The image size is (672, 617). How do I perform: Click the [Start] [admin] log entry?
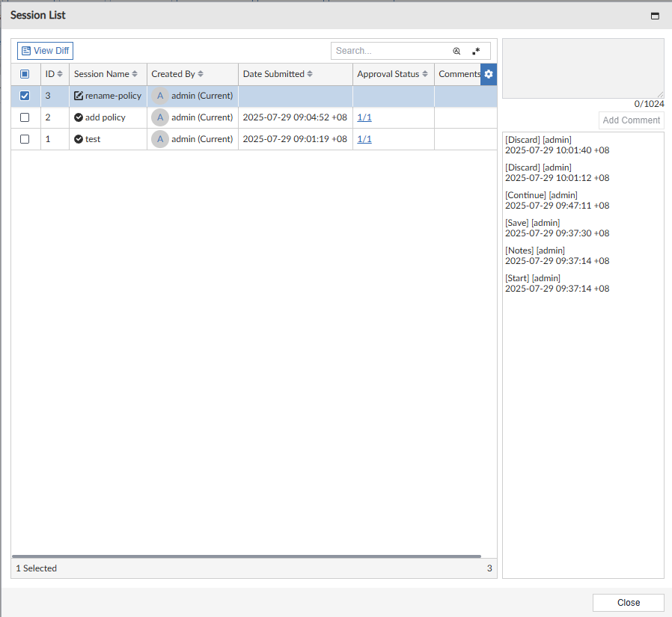click(x=558, y=283)
